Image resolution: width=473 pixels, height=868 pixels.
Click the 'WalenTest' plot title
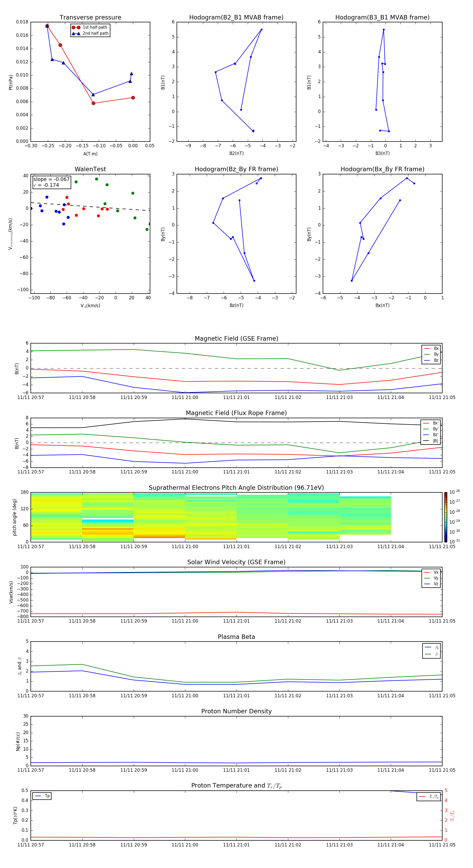point(90,169)
